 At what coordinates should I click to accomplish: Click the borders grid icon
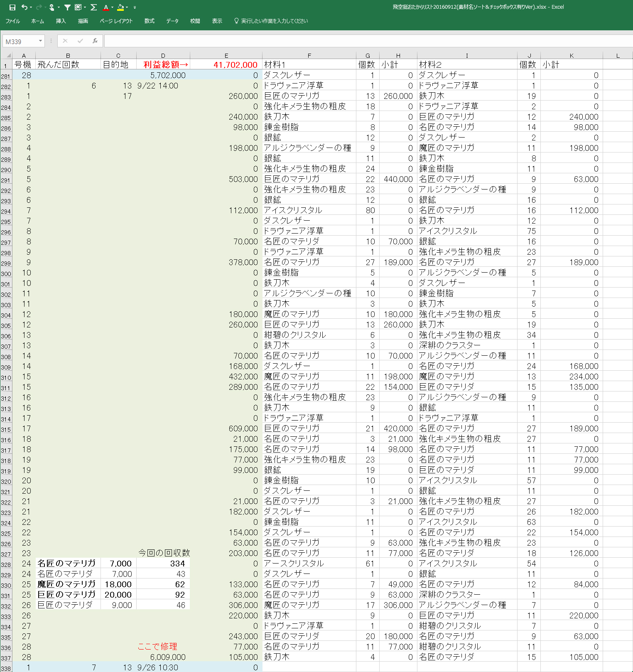(78, 7)
